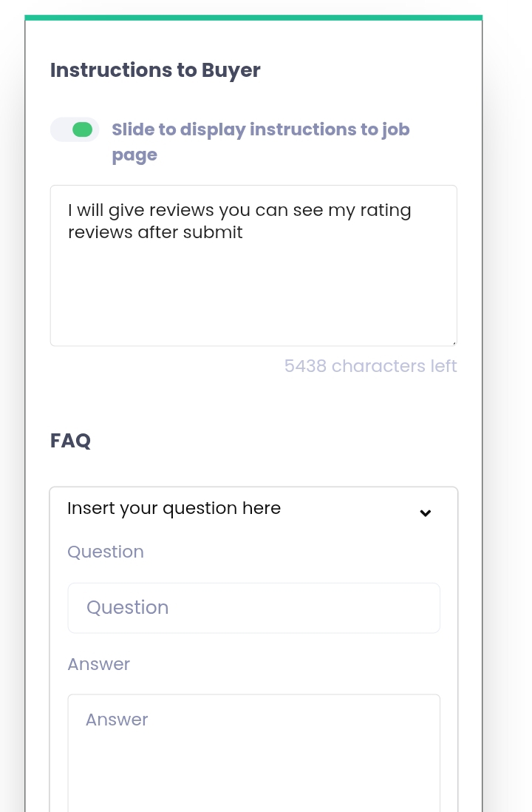Click the resize handle of the instructions box
Image resolution: width=532 pixels, height=812 pixels.
(452, 340)
